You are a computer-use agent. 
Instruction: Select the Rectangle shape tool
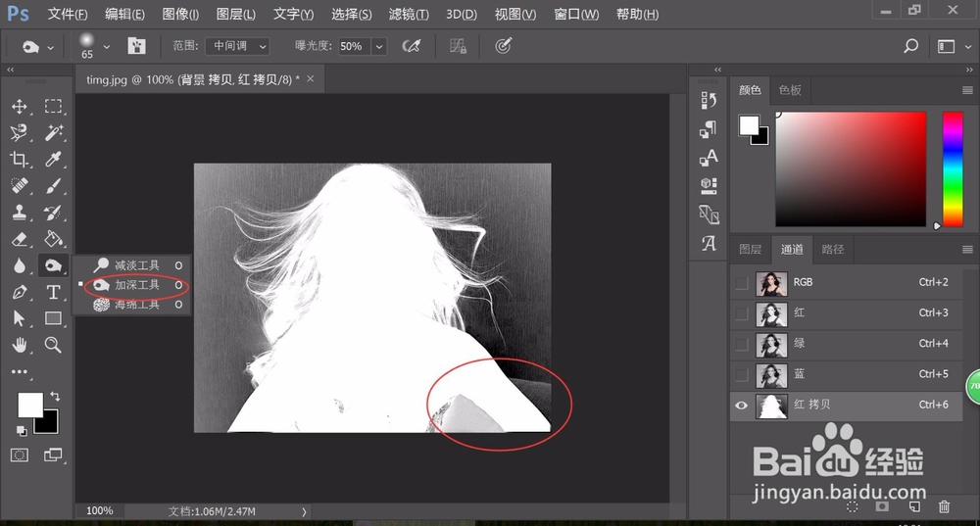pos(53,318)
